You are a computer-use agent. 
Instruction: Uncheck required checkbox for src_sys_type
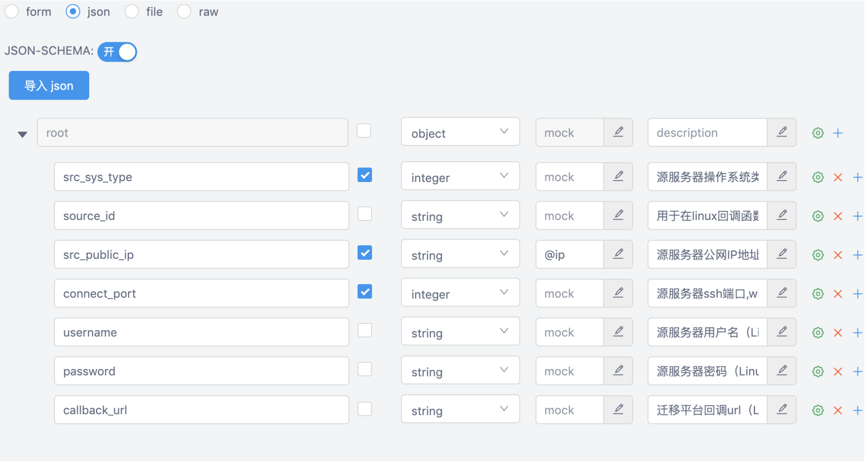coord(364,175)
